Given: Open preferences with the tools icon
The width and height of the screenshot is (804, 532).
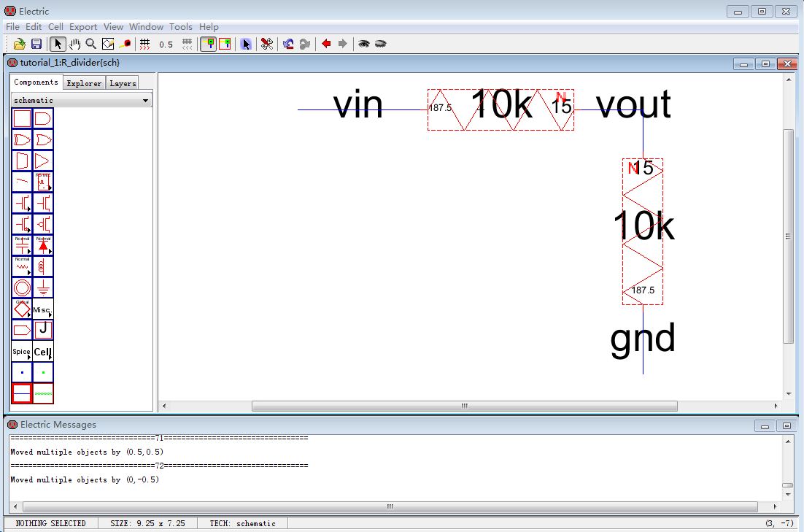Looking at the screenshot, I should (x=266, y=44).
